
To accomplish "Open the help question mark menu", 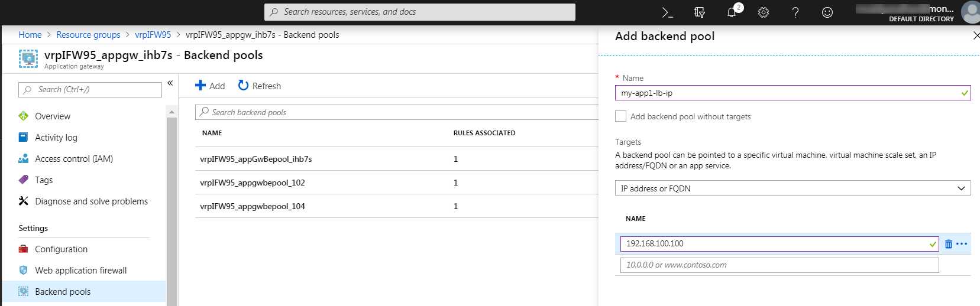I will pyautogui.click(x=795, y=12).
